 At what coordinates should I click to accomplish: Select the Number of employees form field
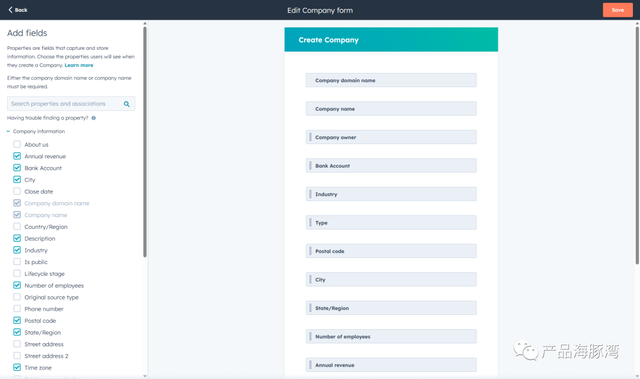(391, 337)
